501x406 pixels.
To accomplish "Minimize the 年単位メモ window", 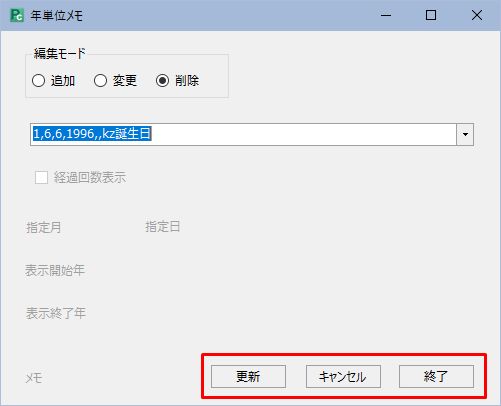I will click(x=386, y=15).
